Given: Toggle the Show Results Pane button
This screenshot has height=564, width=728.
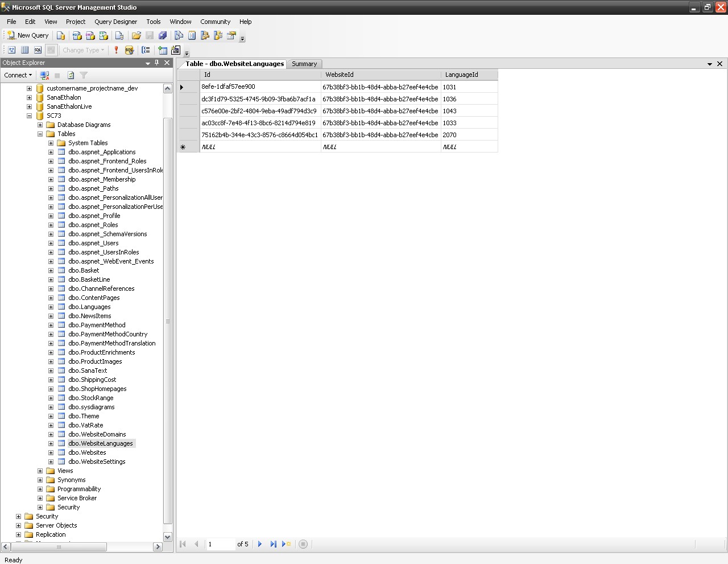Looking at the screenshot, I should pyautogui.click(x=51, y=50).
